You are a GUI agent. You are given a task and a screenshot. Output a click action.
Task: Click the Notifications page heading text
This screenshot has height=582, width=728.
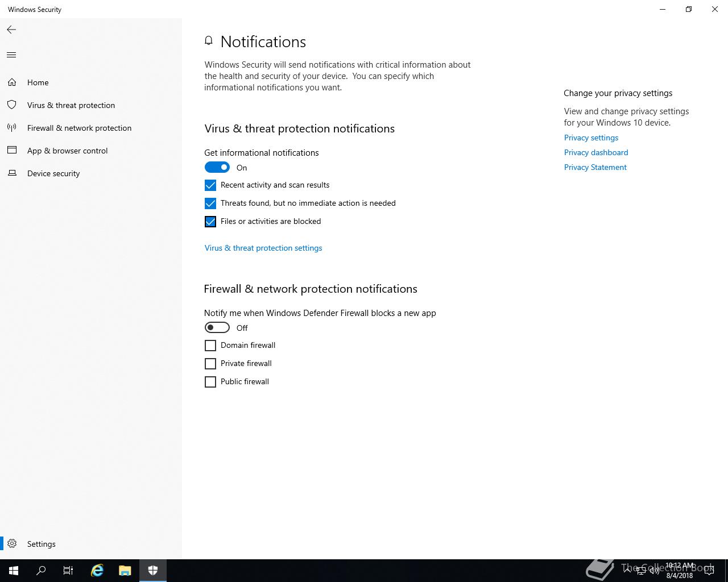(263, 41)
